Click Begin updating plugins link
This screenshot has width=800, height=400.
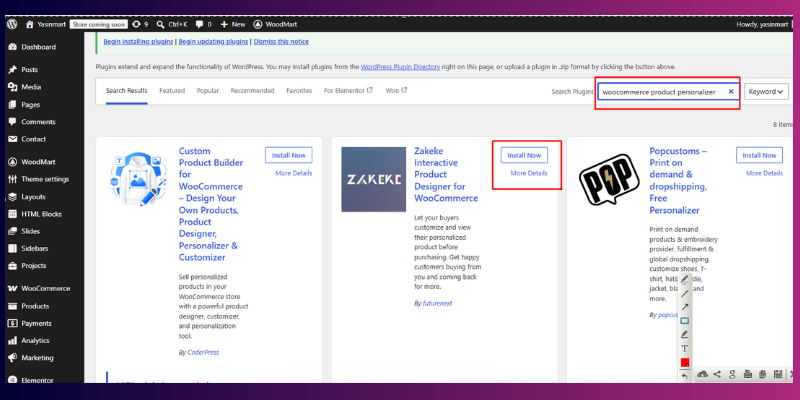[x=213, y=42]
